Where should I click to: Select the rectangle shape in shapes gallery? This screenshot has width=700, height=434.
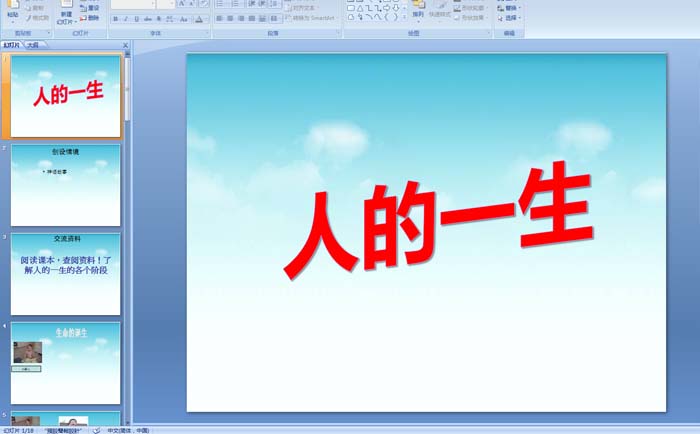click(x=351, y=8)
